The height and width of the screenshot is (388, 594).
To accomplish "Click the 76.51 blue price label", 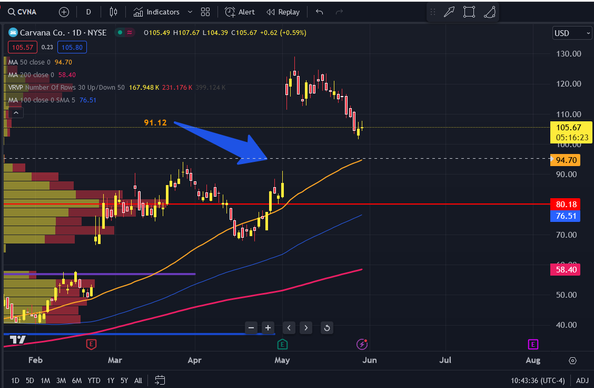I will [x=565, y=216].
